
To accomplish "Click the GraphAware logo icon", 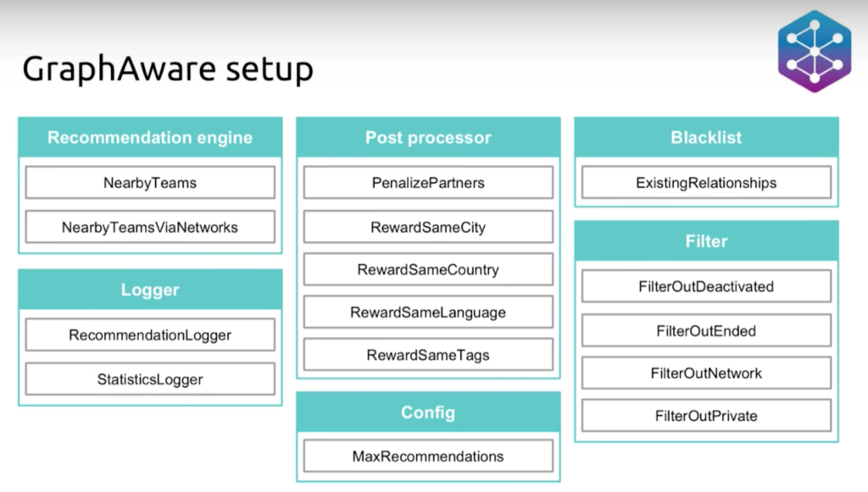I will [x=813, y=53].
